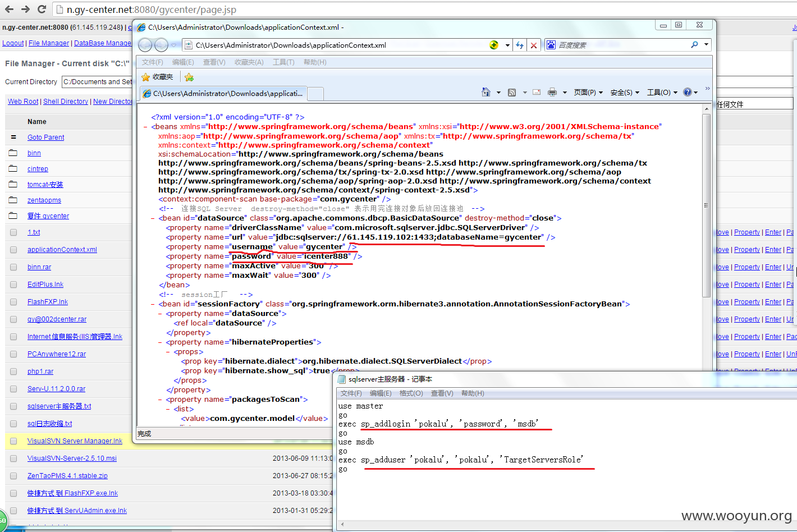Screen dimensions: 797x532
Task: Click folder icon beside binn
Action: coord(13,153)
